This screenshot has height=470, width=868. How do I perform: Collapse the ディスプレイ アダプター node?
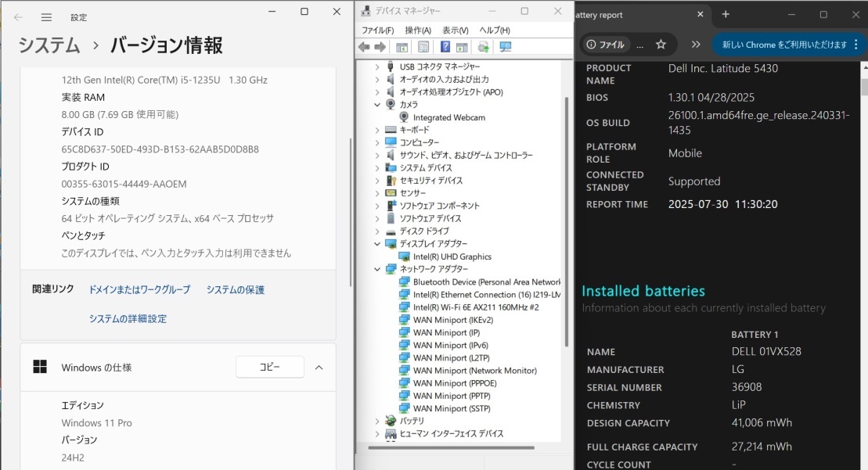[x=377, y=244]
